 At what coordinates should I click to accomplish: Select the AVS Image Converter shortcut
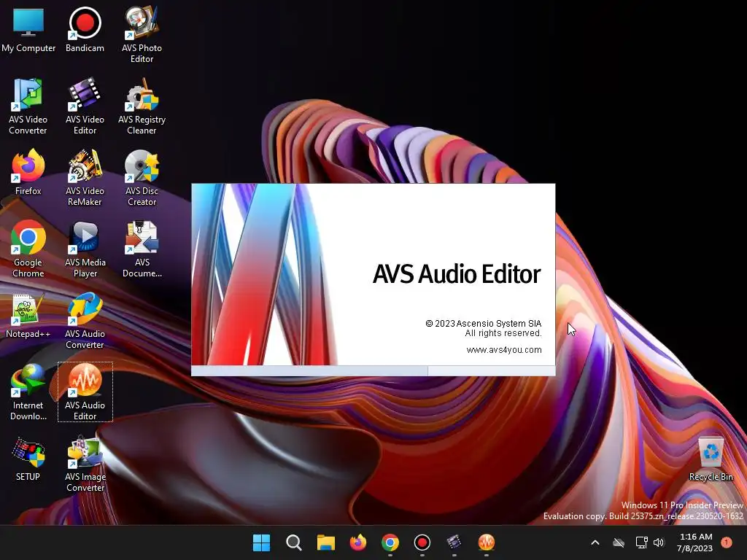85,463
